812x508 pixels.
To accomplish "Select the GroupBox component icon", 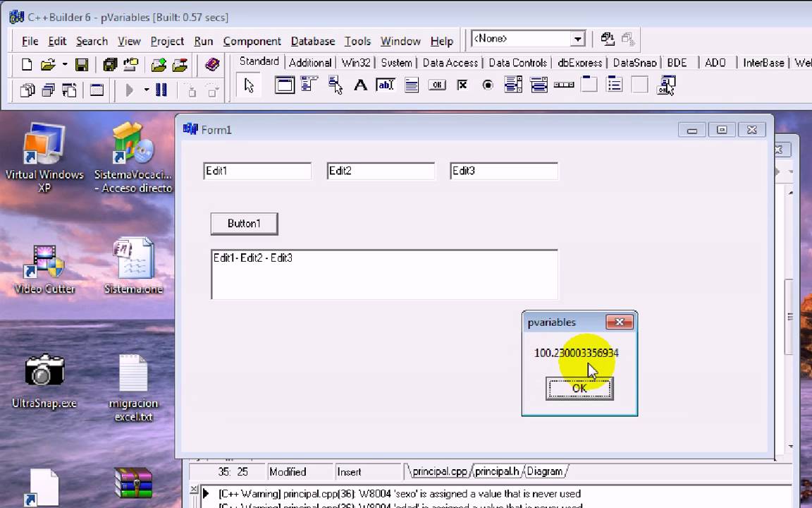I will (589, 85).
